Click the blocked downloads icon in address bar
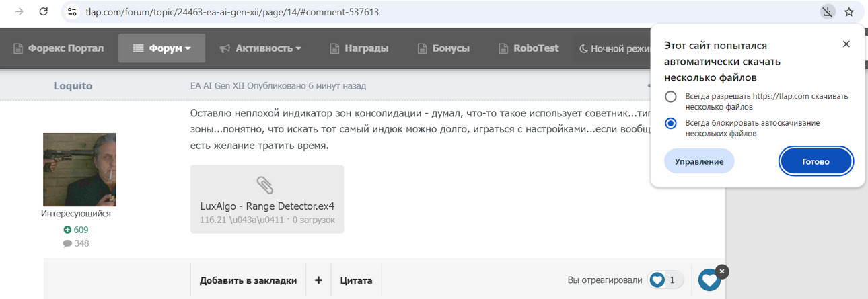868x299 pixels. click(x=827, y=12)
